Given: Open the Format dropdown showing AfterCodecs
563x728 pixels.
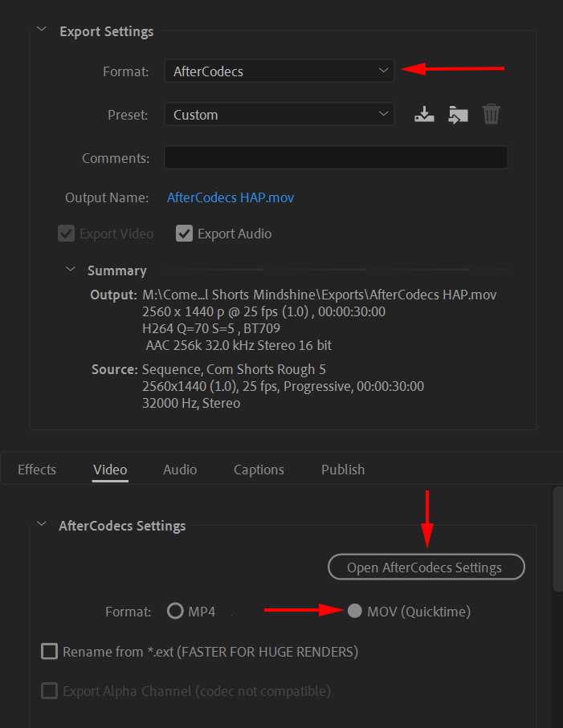Looking at the screenshot, I should (279, 71).
